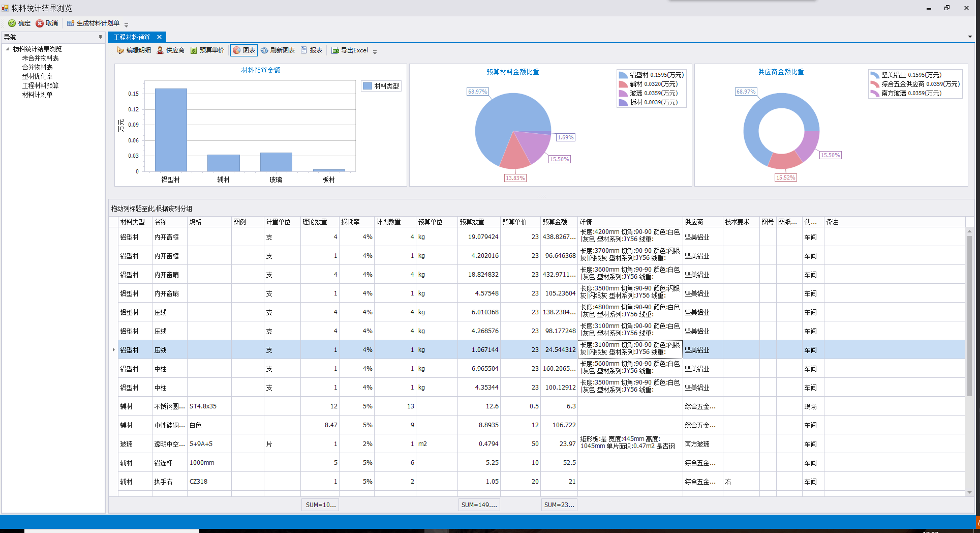
Task: Collapse the 物料统计结果浏览 tree node
Action: (7, 49)
